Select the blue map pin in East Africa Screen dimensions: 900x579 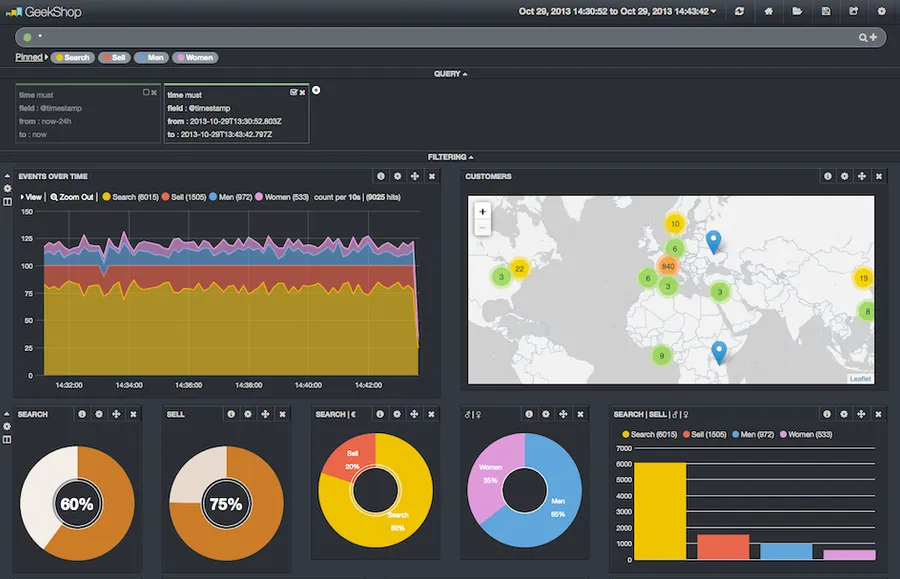coord(719,352)
